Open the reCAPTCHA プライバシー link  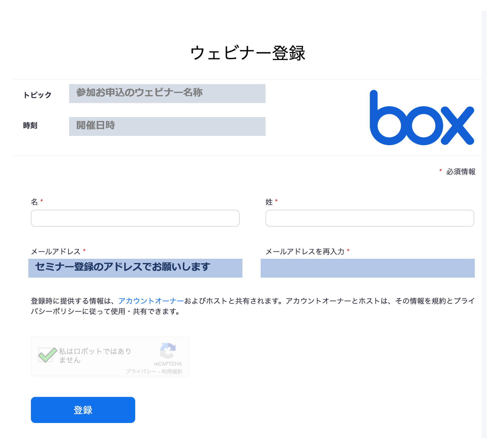[141, 372]
